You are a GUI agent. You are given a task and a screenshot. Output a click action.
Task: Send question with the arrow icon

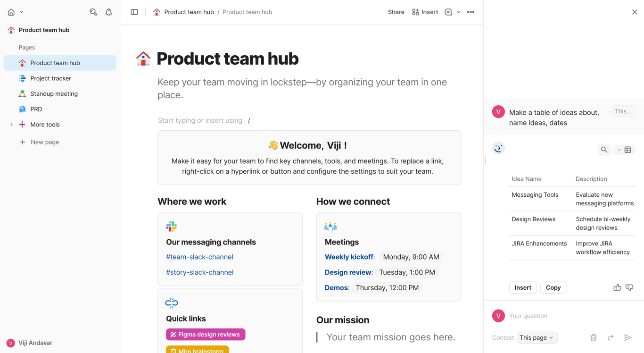(627, 338)
